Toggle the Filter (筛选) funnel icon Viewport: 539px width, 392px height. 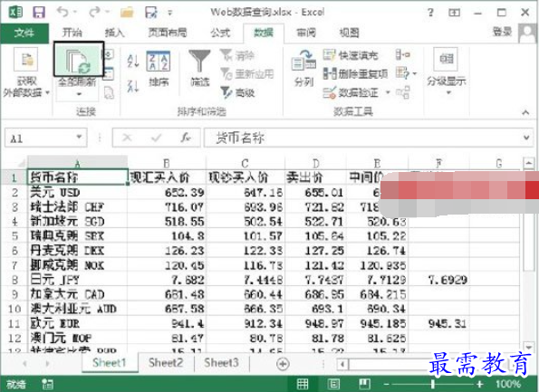(199, 61)
